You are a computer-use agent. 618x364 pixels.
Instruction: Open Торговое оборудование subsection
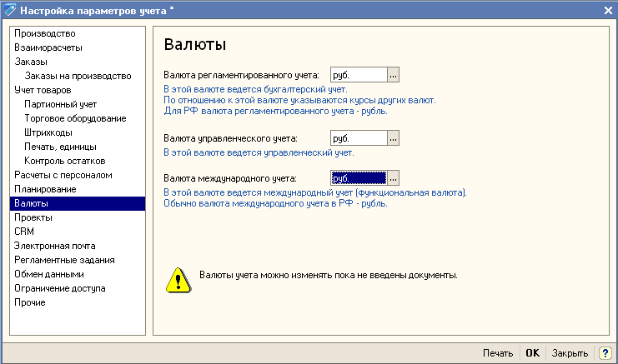coord(78,118)
